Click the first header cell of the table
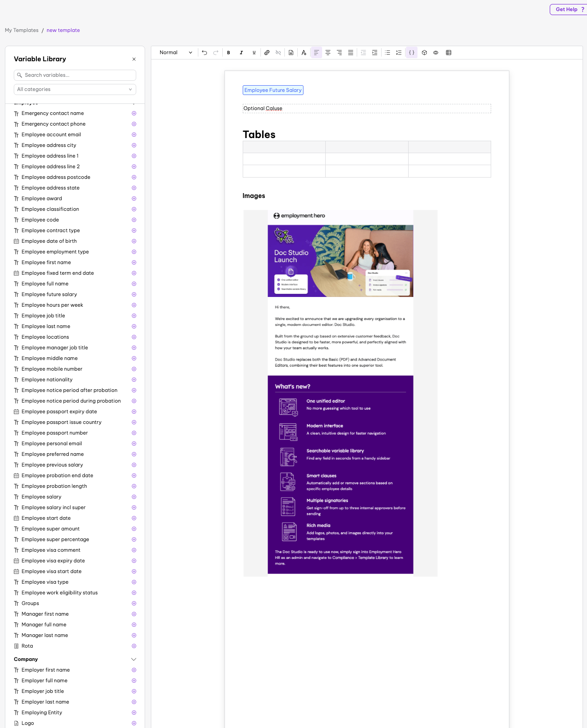Screen dimensions: 587x728 pyautogui.click(x=284, y=147)
